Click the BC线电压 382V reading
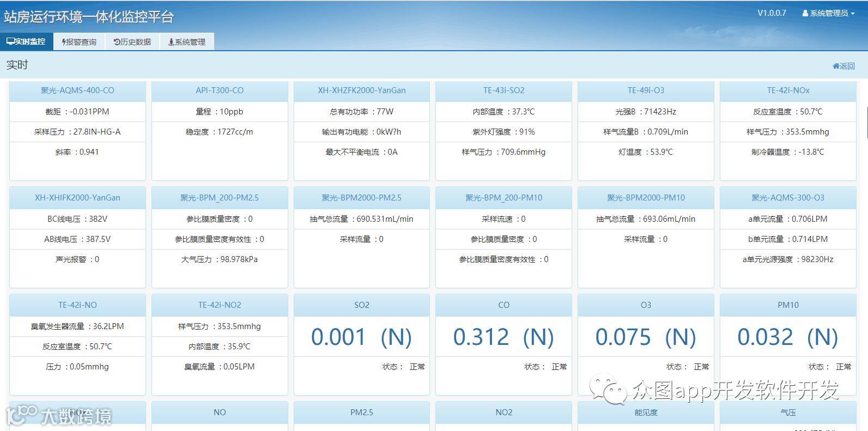The width and height of the screenshot is (868, 431). point(77,219)
